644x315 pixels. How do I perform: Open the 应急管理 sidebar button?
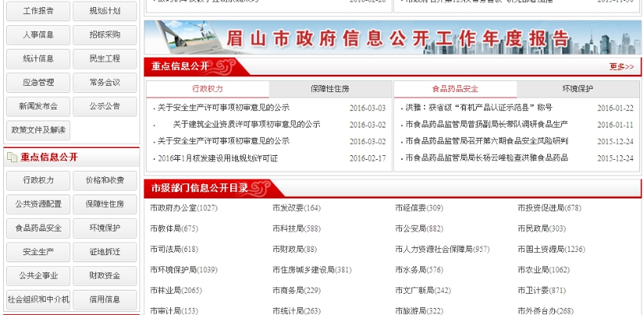[38, 83]
